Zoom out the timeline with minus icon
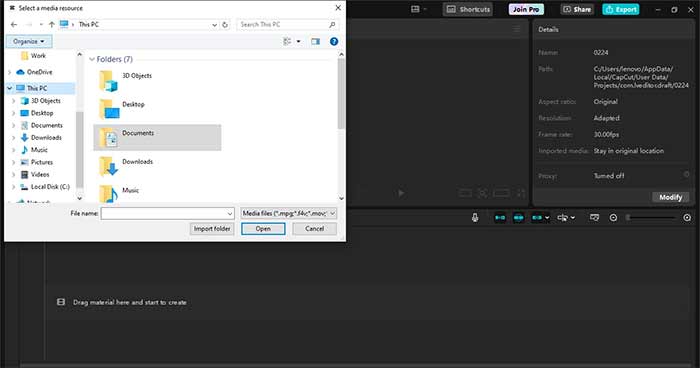The height and width of the screenshot is (368, 700). click(x=613, y=217)
